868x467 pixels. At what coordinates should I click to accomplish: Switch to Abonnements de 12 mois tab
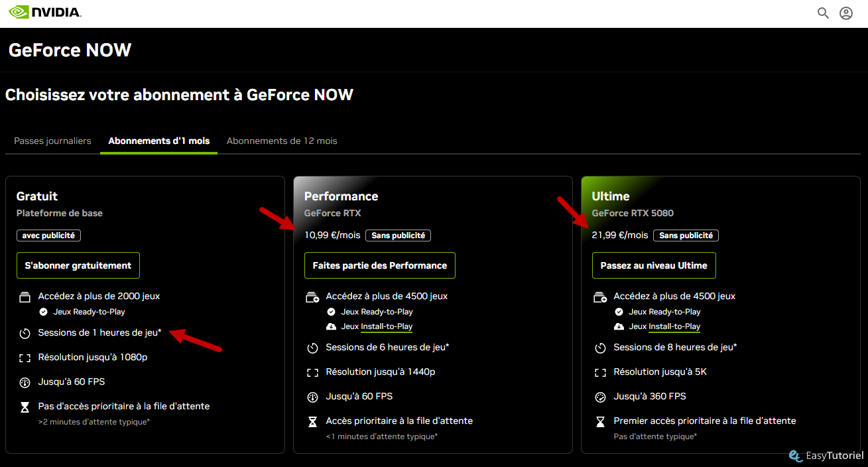click(282, 141)
